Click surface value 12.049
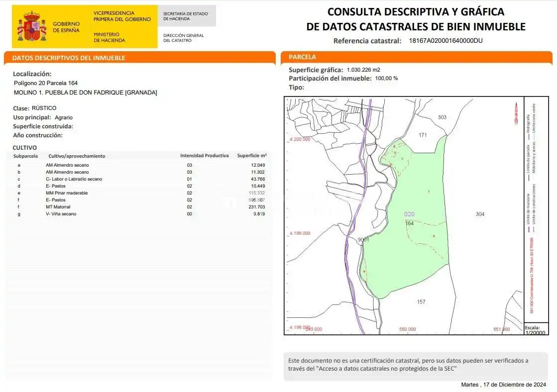Screen dimensions: 557x392 click(x=258, y=165)
